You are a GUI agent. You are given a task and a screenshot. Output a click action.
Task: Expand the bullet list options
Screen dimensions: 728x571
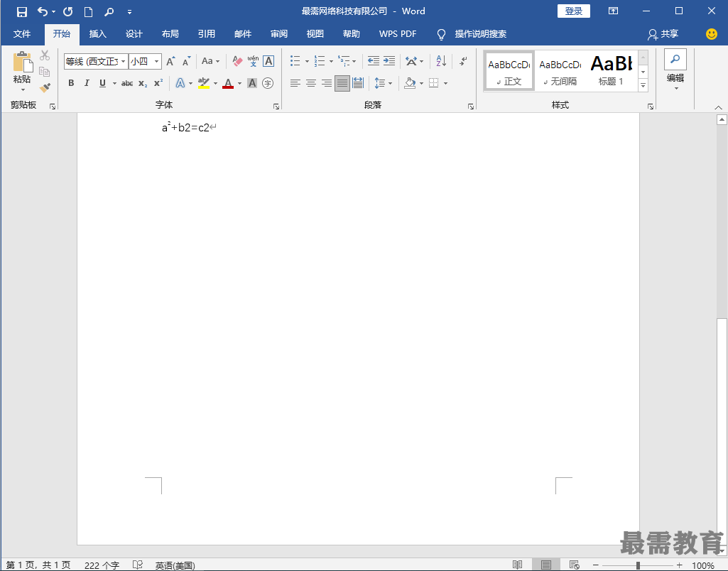307,61
